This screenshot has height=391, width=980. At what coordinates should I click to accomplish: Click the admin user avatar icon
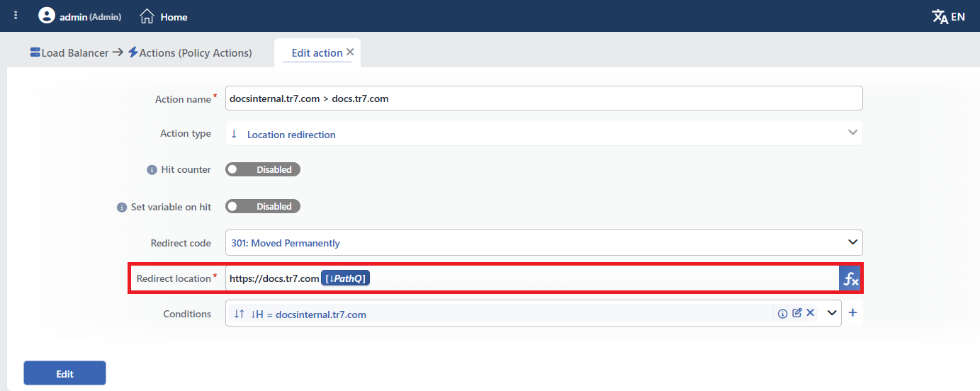pyautogui.click(x=47, y=16)
